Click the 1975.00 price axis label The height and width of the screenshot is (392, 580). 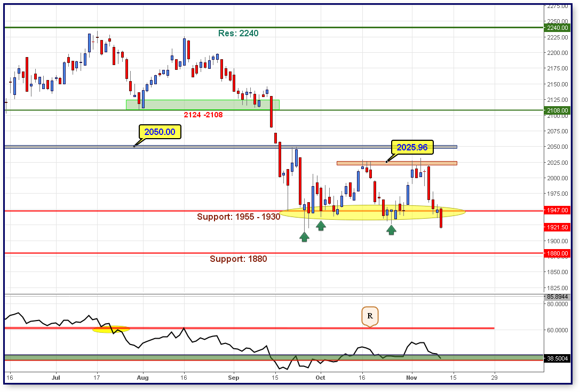558,194
